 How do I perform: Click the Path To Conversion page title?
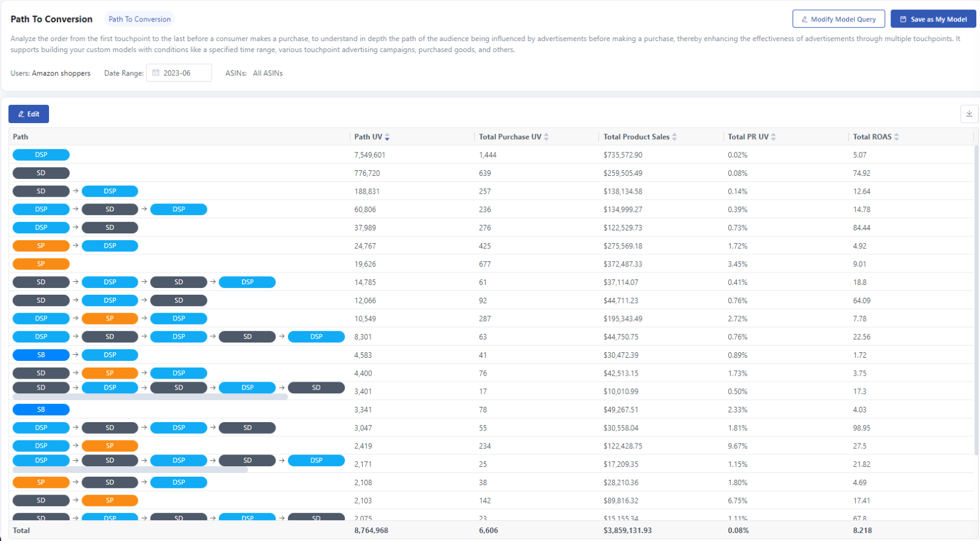tap(51, 19)
